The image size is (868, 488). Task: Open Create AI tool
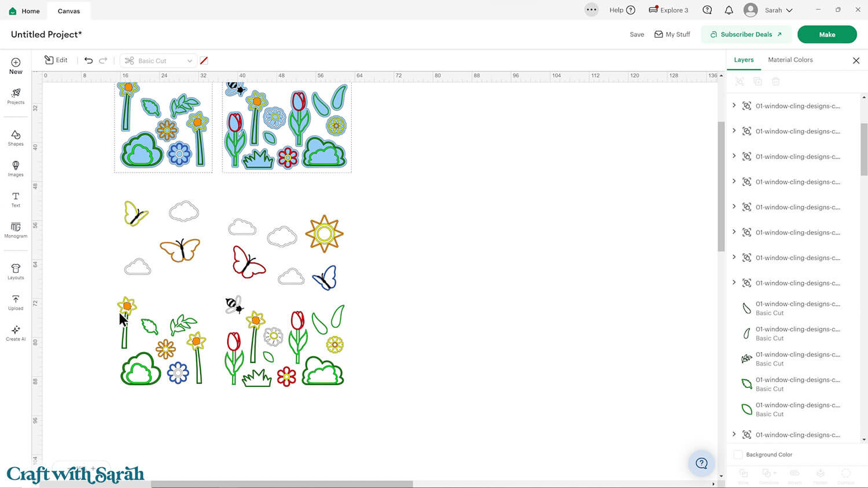[x=16, y=332]
